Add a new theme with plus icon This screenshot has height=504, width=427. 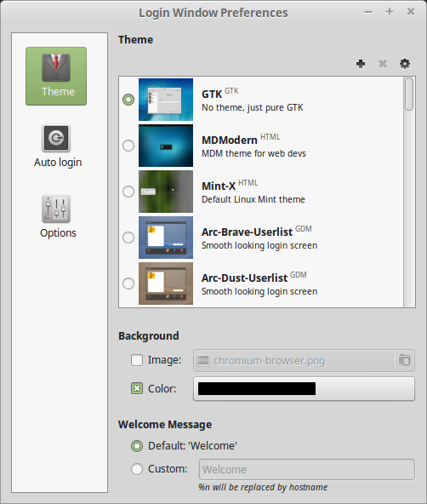click(x=361, y=64)
